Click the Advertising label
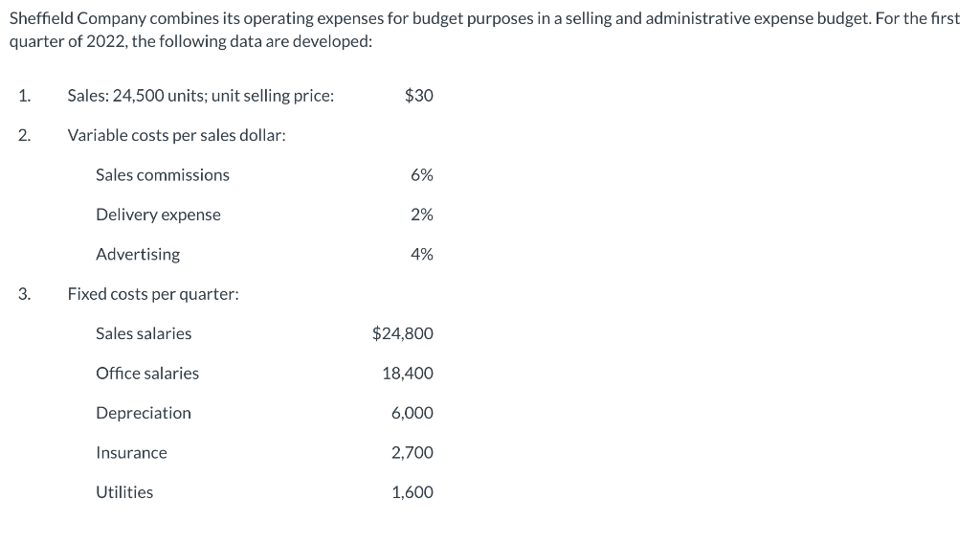Viewport: 980px width, 545px height. coord(138,255)
